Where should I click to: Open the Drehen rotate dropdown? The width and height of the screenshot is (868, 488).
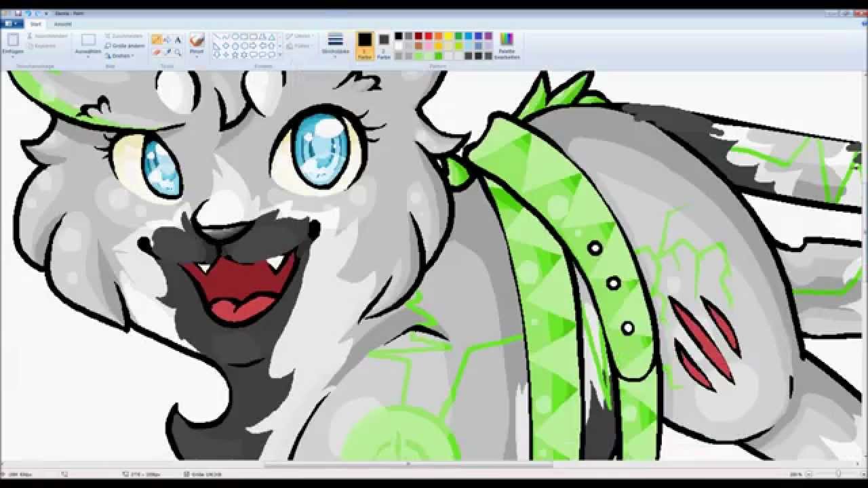[120, 56]
